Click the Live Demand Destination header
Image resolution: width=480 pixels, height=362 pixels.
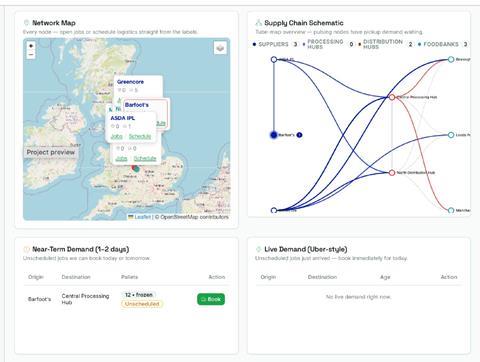point(322,277)
